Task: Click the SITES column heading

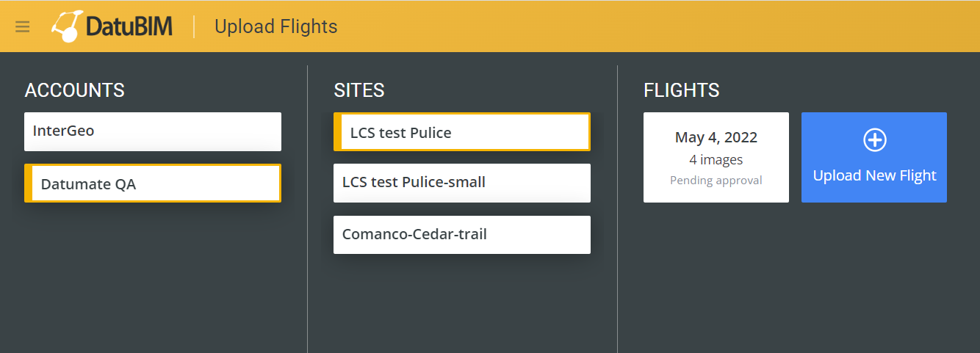Action: click(359, 90)
